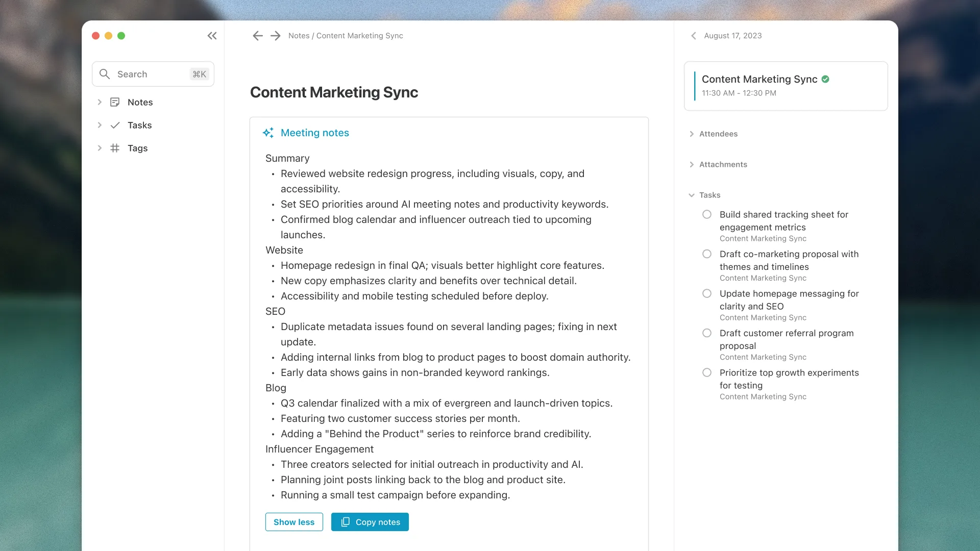
Task: Click the green verified badge on the event card
Action: click(825, 79)
